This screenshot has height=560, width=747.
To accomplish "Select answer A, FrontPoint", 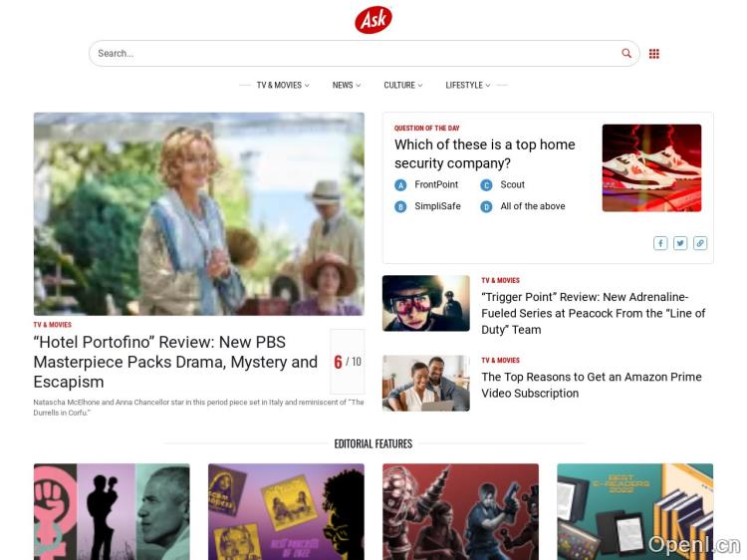I will [x=426, y=185].
